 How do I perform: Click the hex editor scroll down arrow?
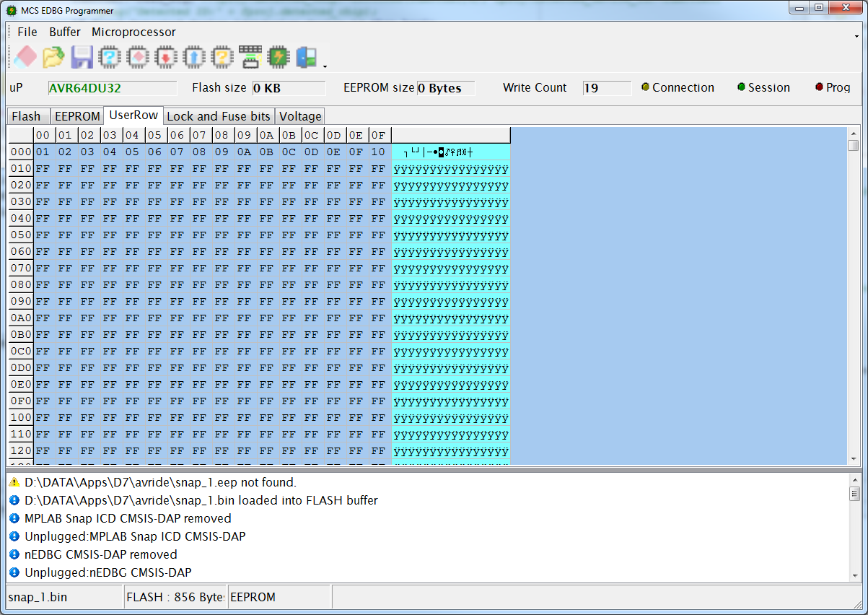tap(854, 459)
